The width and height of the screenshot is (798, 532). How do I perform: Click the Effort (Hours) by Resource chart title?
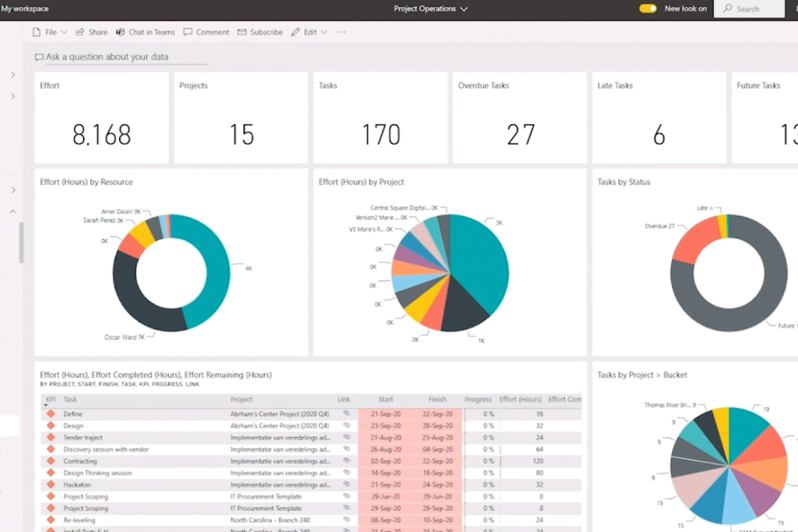tap(86, 182)
